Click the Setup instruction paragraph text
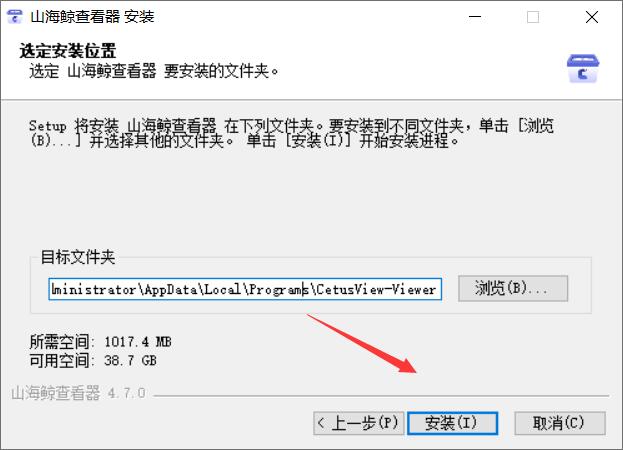The width and height of the screenshot is (623, 450). click(x=291, y=133)
